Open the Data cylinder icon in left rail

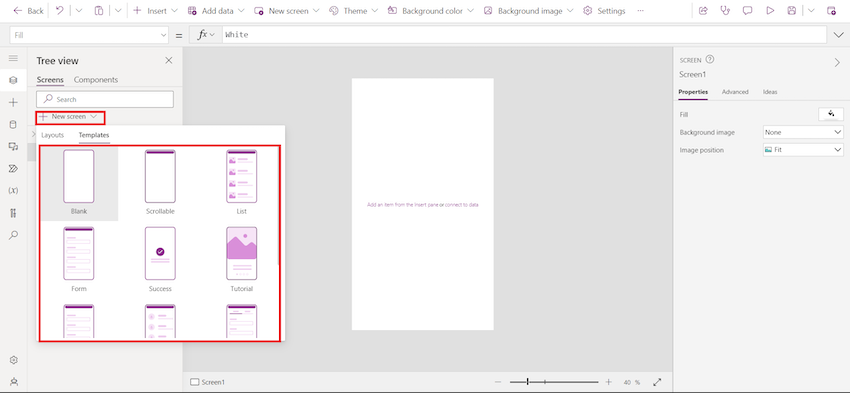[14, 124]
